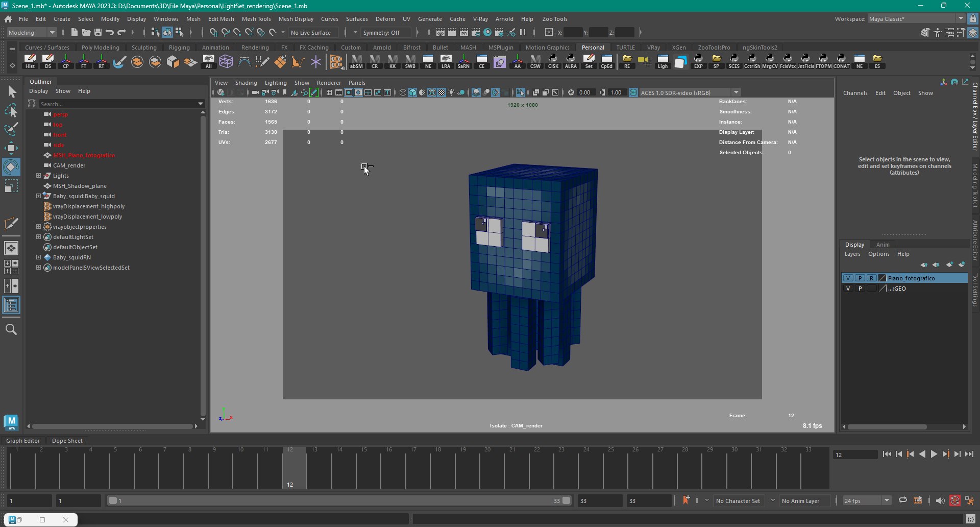Toggle playback P of Piano_fotografico layer

860,278
